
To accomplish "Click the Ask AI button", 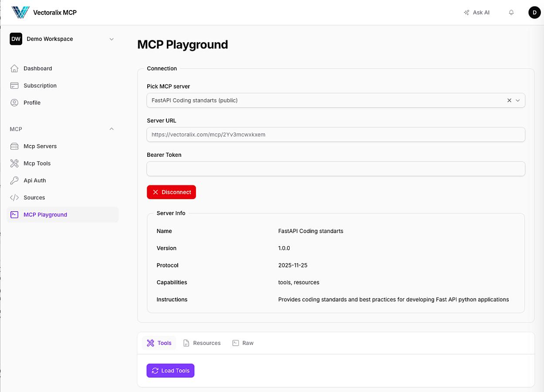I will point(477,13).
